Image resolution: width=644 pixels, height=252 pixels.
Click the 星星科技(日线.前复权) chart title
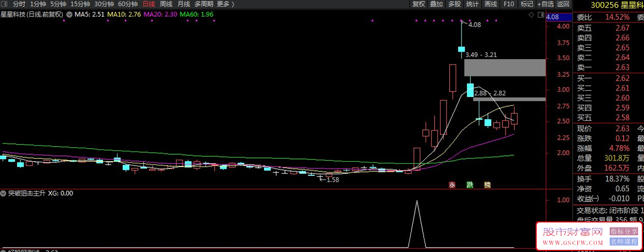[x=32, y=15]
